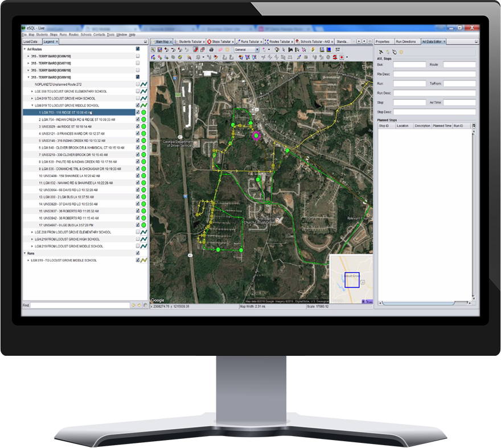Click the minimize panel icon in Legend pane header
The image size is (501, 448).
pyautogui.click(x=145, y=42)
